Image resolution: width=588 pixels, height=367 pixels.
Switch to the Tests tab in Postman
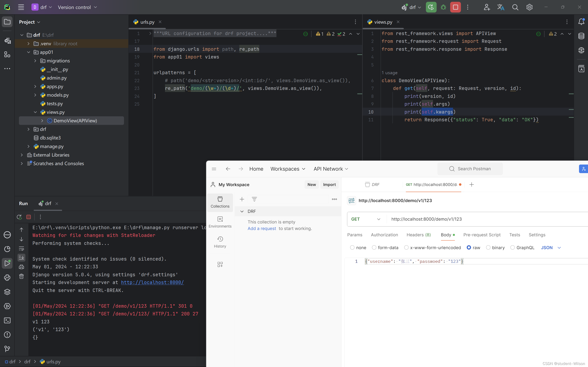pyautogui.click(x=515, y=235)
